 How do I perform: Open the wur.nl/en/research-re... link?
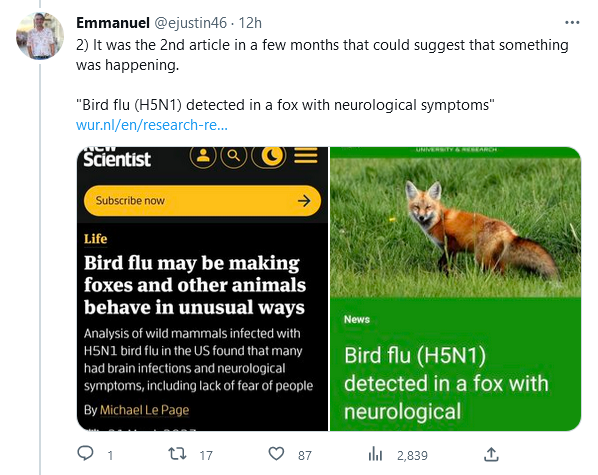tap(152, 125)
